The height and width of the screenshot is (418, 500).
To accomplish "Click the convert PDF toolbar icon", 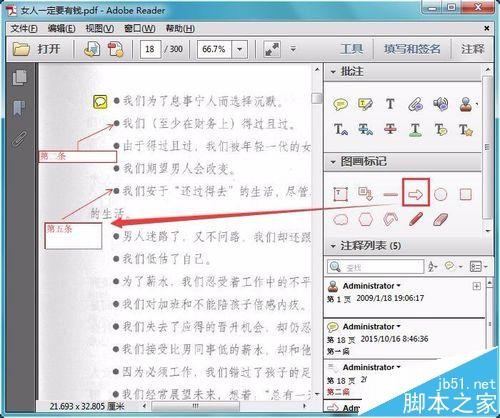I will coord(91,49).
